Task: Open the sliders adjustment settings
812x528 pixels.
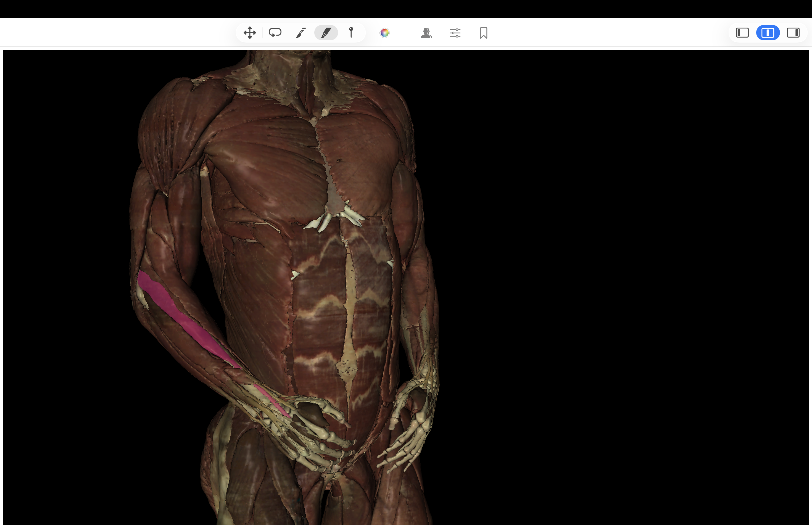Action: [x=455, y=33]
